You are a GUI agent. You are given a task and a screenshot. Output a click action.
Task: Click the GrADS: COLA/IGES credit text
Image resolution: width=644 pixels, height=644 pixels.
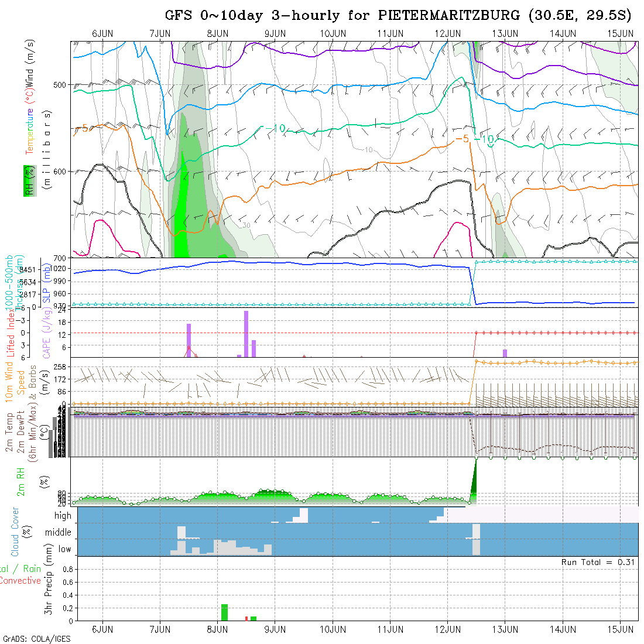tap(36, 639)
